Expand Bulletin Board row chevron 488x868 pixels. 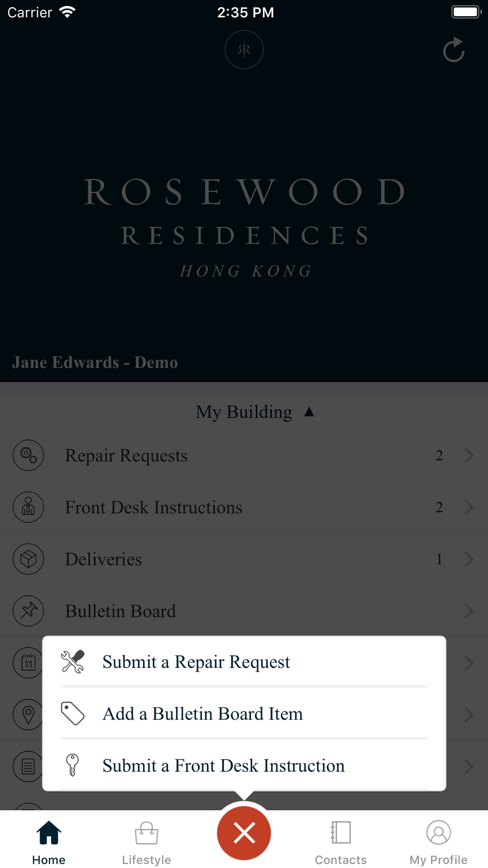click(469, 611)
